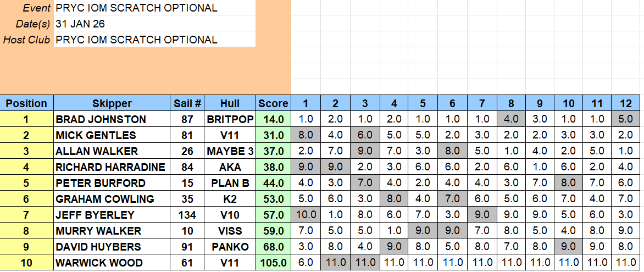Select the BRITPOP hull cell
This screenshot has width=644, height=272.
click(230, 119)
